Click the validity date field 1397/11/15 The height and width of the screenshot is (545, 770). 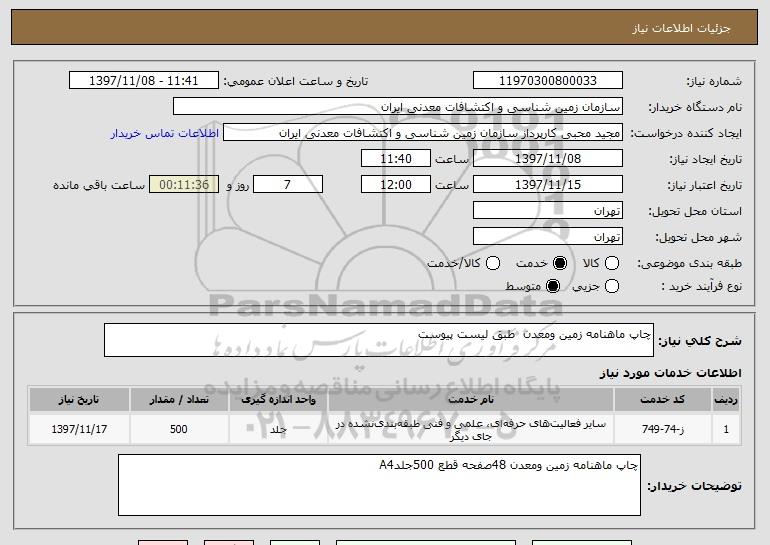point(548,185)
